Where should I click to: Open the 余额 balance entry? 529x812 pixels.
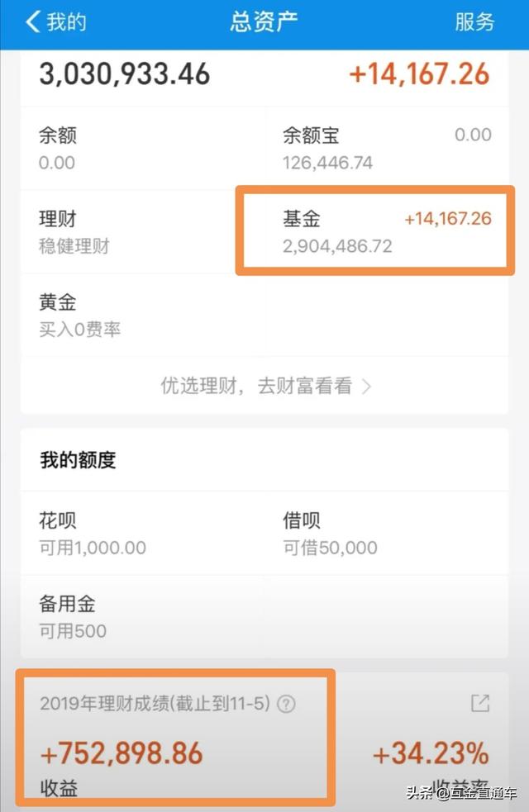pyautogui.click(x=142, y=149)
